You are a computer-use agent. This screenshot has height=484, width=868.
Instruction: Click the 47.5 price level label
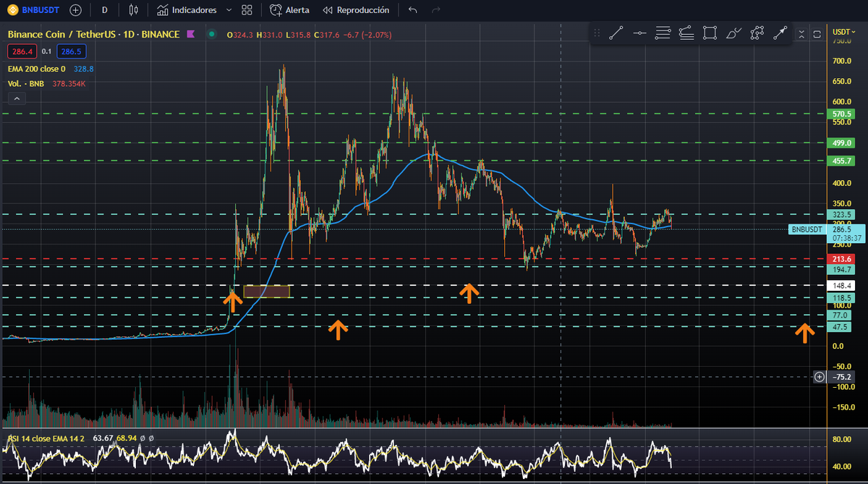point(841,327)
